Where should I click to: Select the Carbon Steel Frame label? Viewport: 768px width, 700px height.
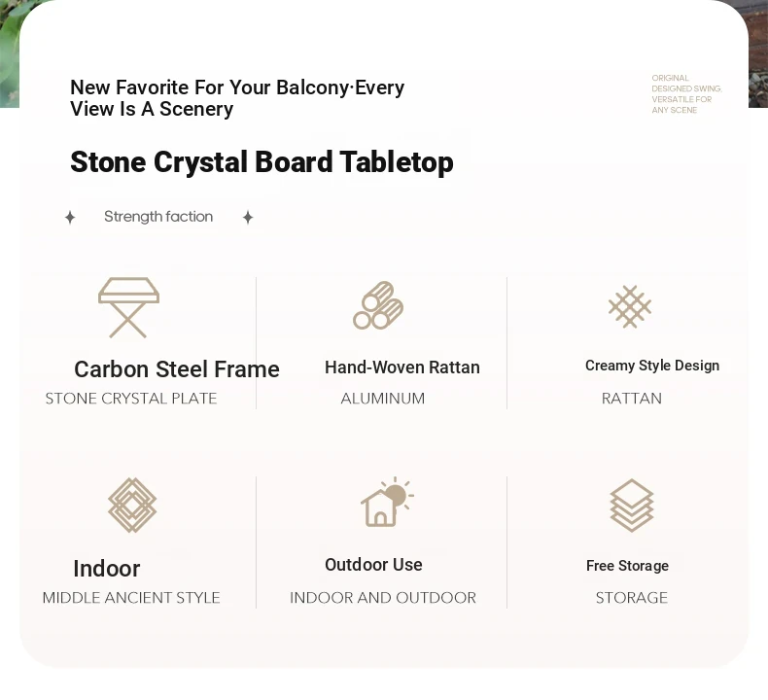[x=177, y=369]
